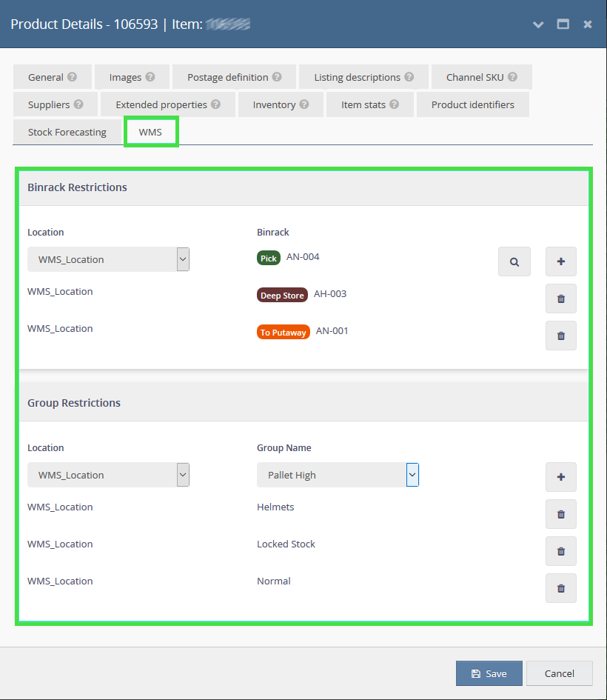Image resolution: width=607 pixels, height=700 pixels.
Task: Open the Stock Forecasting tab
Action: 67,132
